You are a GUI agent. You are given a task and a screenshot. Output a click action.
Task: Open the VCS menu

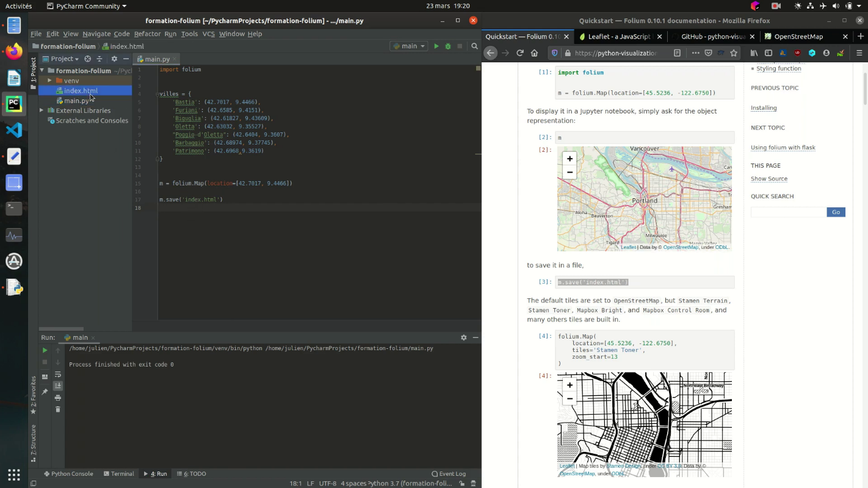point(209,34)
